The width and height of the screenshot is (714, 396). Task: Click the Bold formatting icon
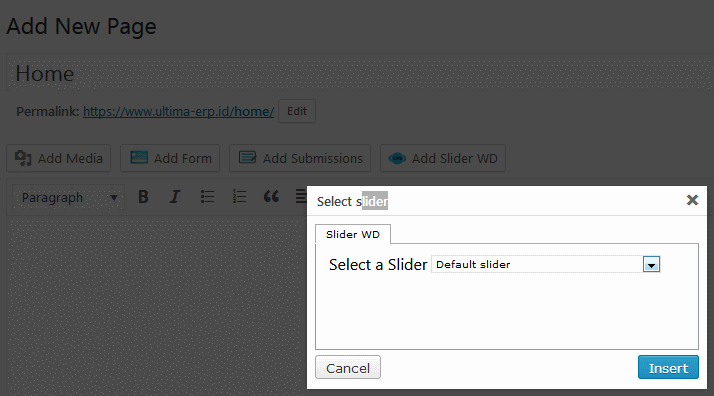143,197
